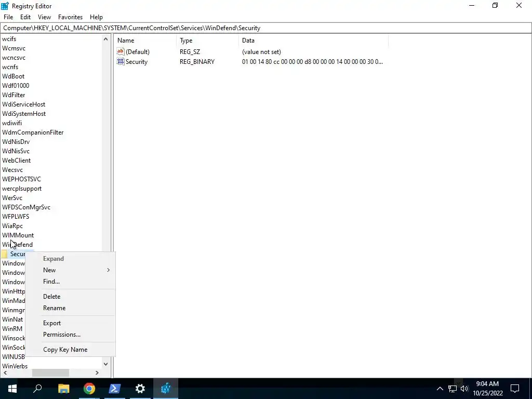Launch Google Chrome from taskbar
This screenshot has width=532, height=399.
[89, 389]
